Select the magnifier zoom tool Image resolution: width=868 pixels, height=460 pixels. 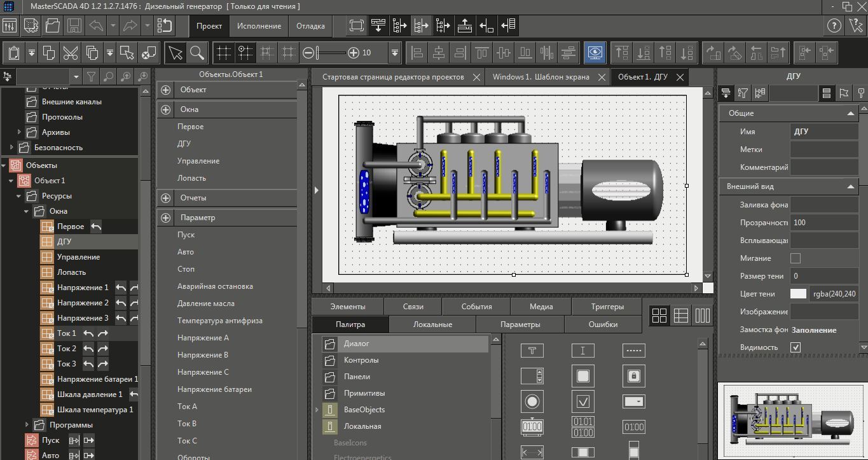pyautogui.click(x=197, y=53)
